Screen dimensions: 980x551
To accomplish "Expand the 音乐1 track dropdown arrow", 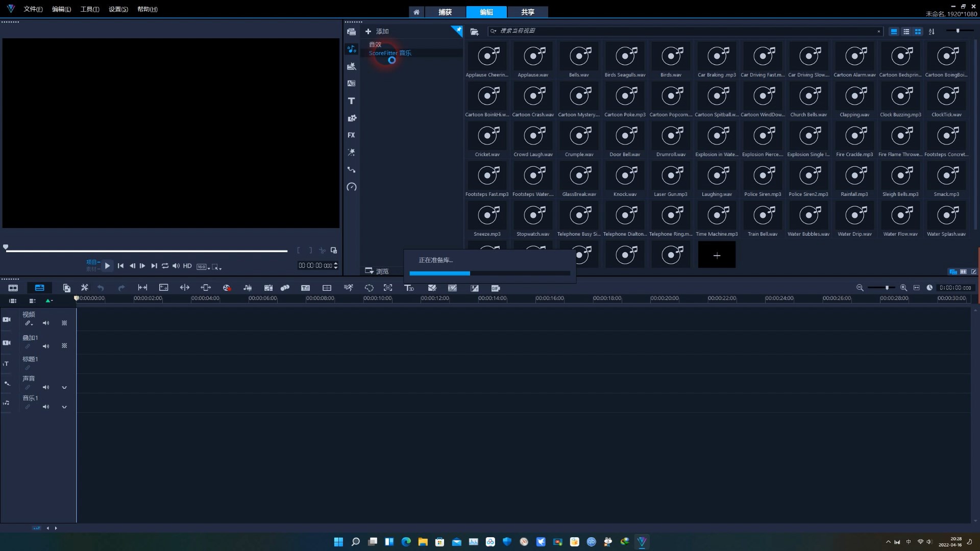I will (65, 407).
